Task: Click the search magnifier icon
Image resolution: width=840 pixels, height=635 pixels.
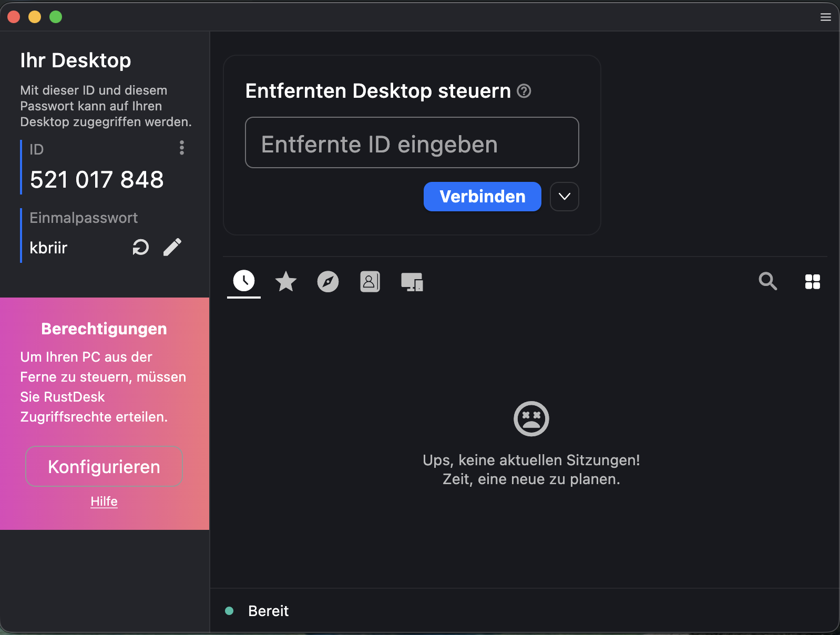Action: (767, 281)
